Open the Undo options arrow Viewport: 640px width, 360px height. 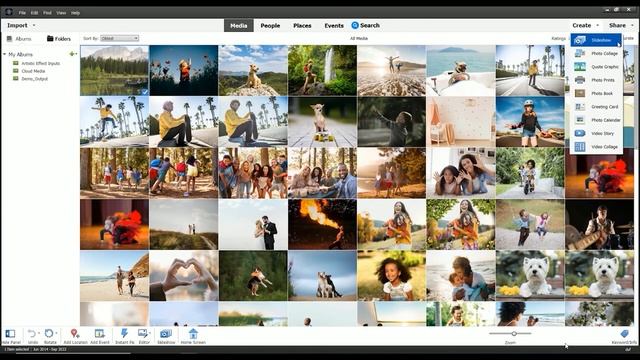tap(38, 333)
